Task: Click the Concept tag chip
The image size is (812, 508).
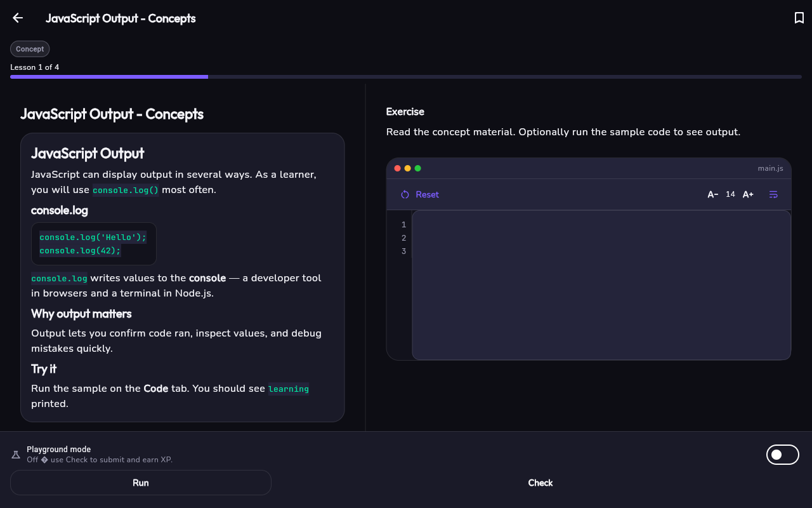Action: [x=30, y=49]
